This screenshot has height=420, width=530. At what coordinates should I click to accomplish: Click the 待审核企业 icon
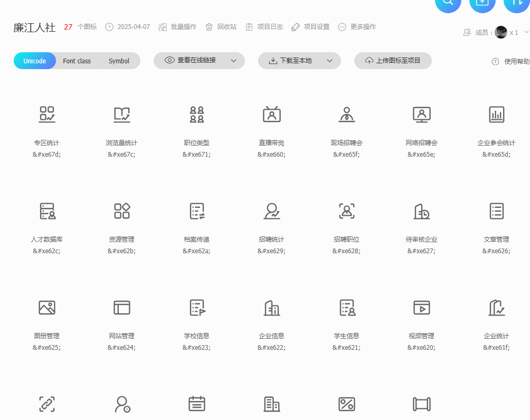[421, 211]
